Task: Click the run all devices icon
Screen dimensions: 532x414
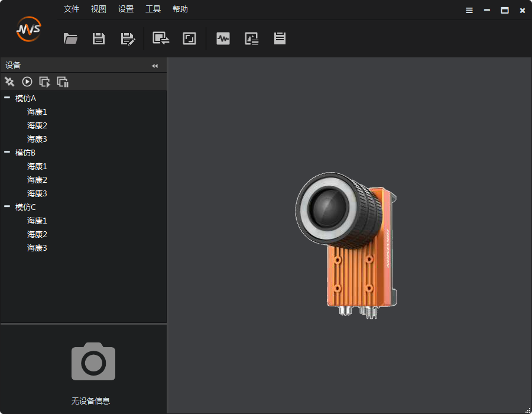Action: point(44,82)
